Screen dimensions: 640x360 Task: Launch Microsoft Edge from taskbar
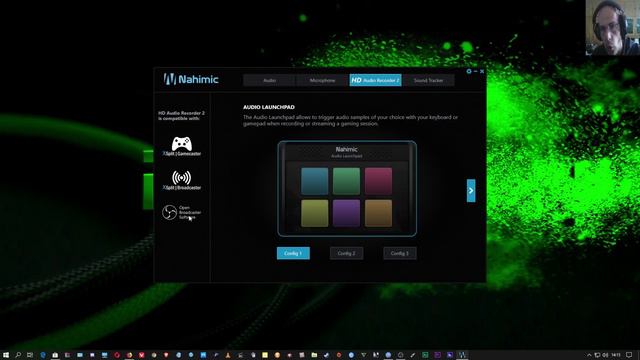pyautogui.click(x=43, y=355)
